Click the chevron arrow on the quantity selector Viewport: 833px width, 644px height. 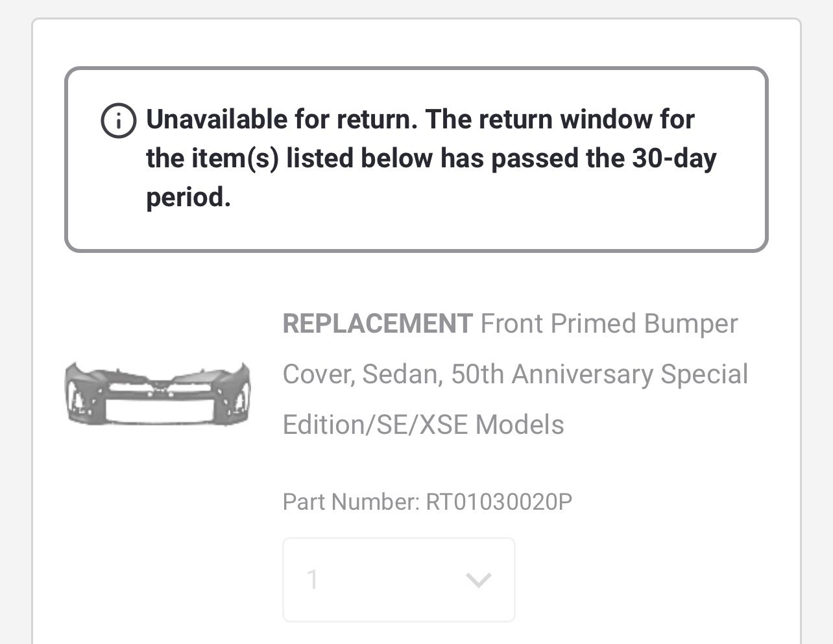pyautogui.click(x=478, y=580)
